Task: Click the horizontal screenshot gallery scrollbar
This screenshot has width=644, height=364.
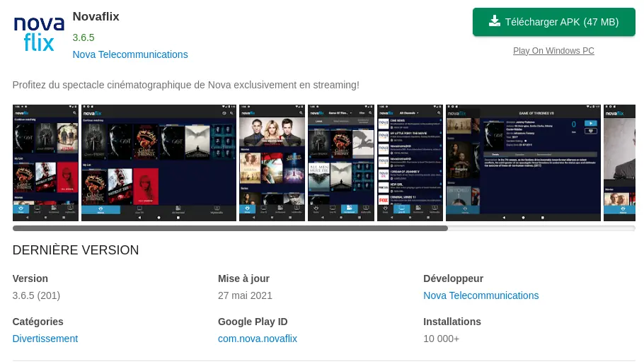Action: [230, 228]
